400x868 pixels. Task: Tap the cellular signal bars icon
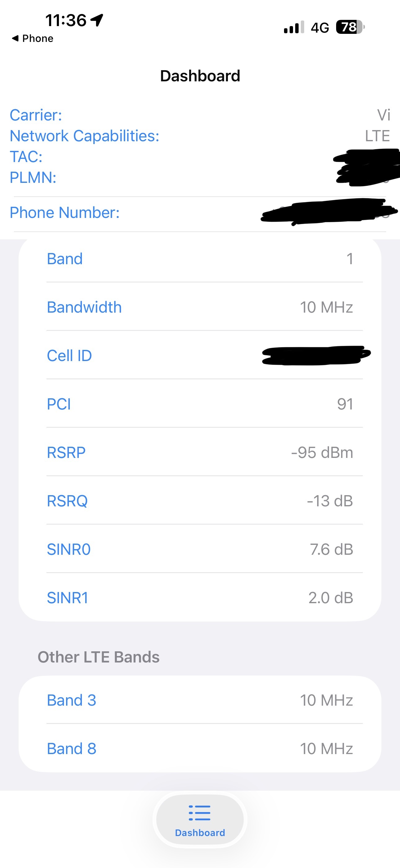click(294, 27)
